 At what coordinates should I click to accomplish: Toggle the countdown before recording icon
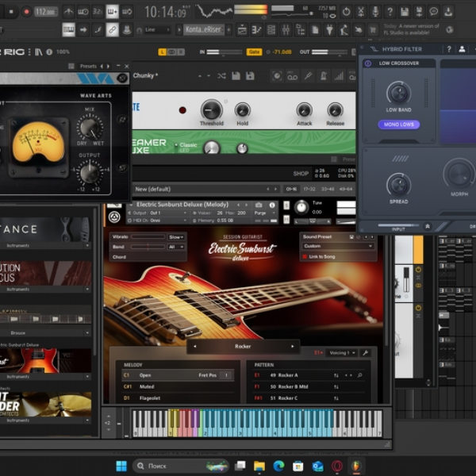[x=98, y=12]
